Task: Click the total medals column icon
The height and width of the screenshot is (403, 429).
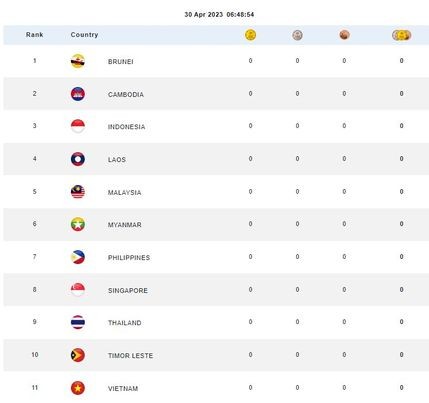Action: [401, 35]
